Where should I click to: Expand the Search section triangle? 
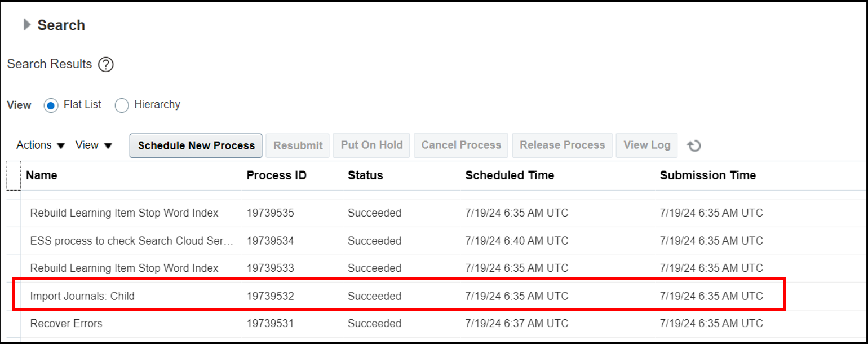pyautogui.click(x=26, y=25)
